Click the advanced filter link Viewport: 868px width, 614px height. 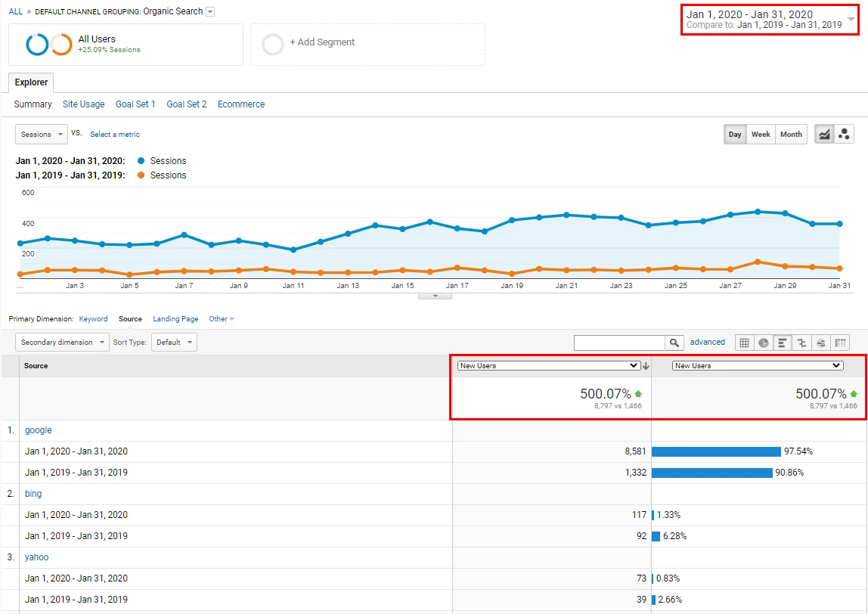(707, 342)
